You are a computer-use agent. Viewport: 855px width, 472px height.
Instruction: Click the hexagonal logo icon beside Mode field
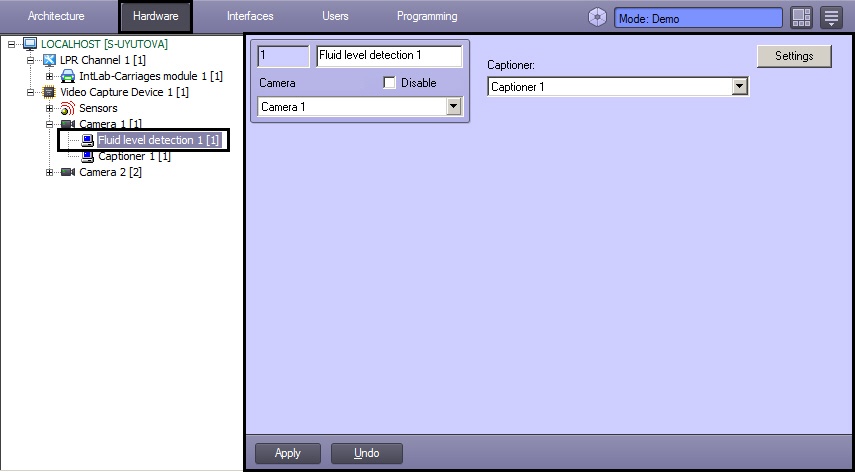[x=598, y=17]
